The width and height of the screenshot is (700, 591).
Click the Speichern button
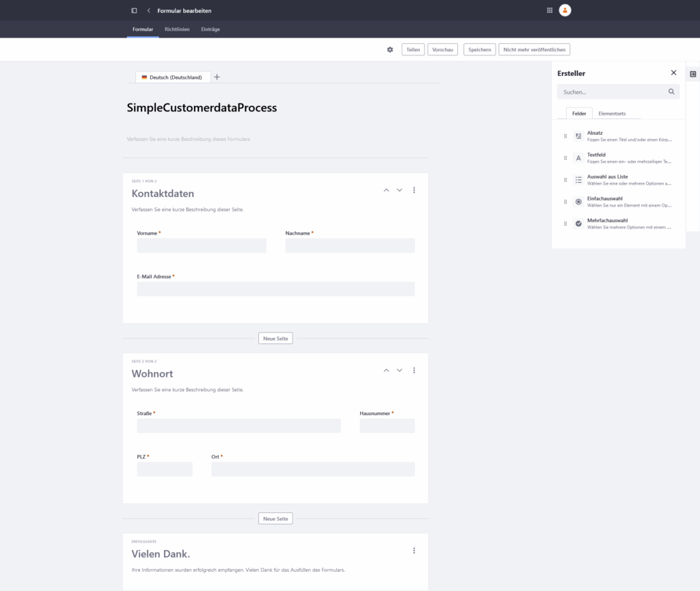tap(479, 50)
